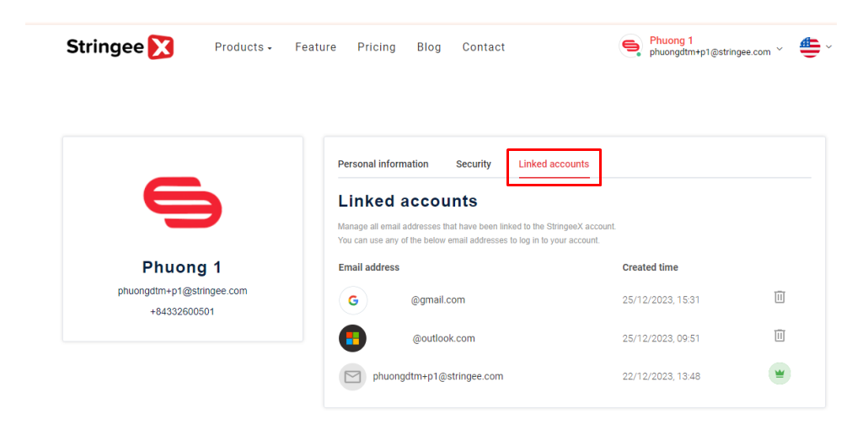Click the envelope email account icon
Image resolution: width=868 pixels, height=441 pixels.
point(353,377)
